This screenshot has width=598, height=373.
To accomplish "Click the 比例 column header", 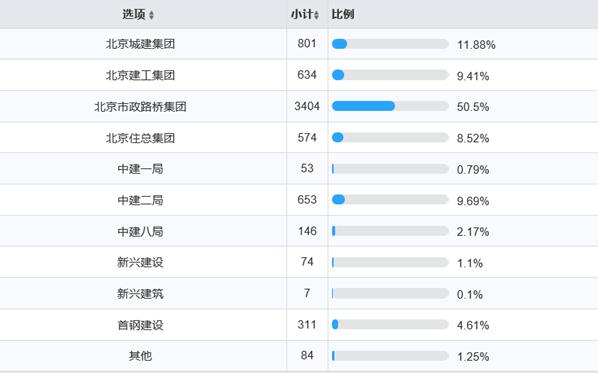I will (x=342, y=14).
